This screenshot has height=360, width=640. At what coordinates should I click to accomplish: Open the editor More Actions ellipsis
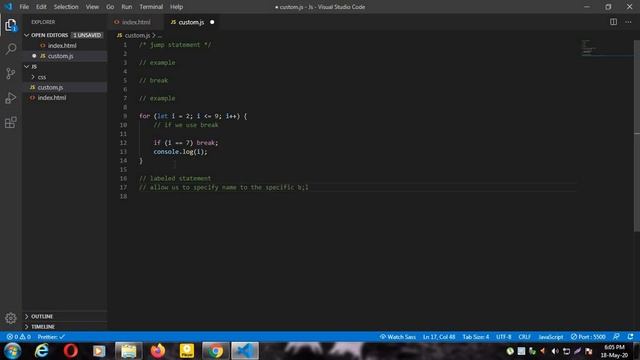[x=628, y=22]
